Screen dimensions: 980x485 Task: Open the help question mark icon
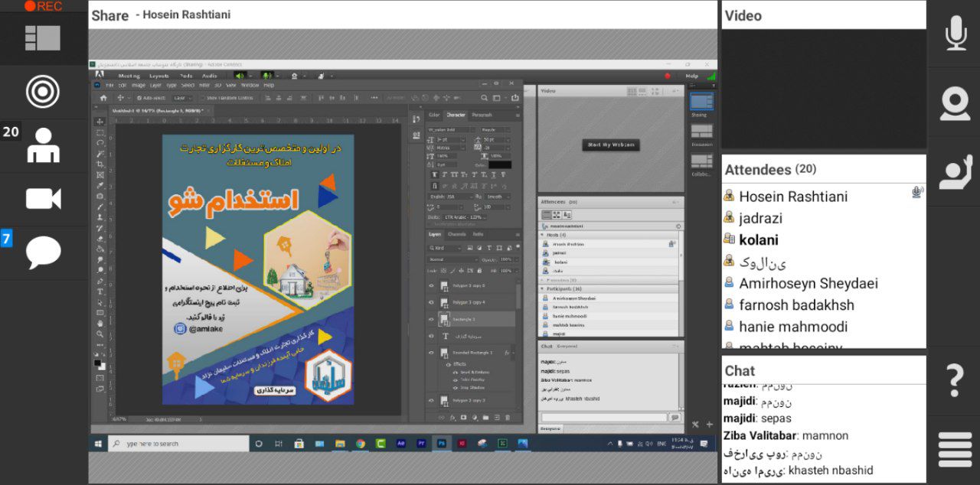tap(955, 379)
